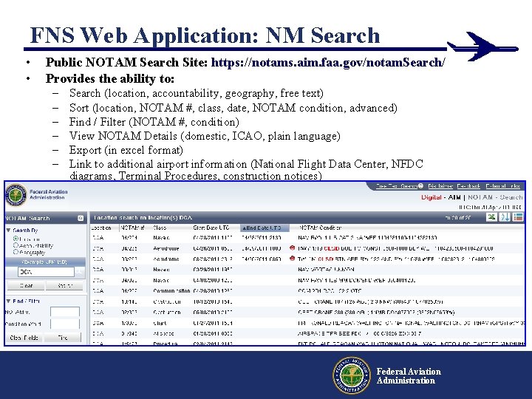Viewport: 532px width, 399px height.
Task: Click the NOTAM # filter input box
Action: click(x=65, y=312)
